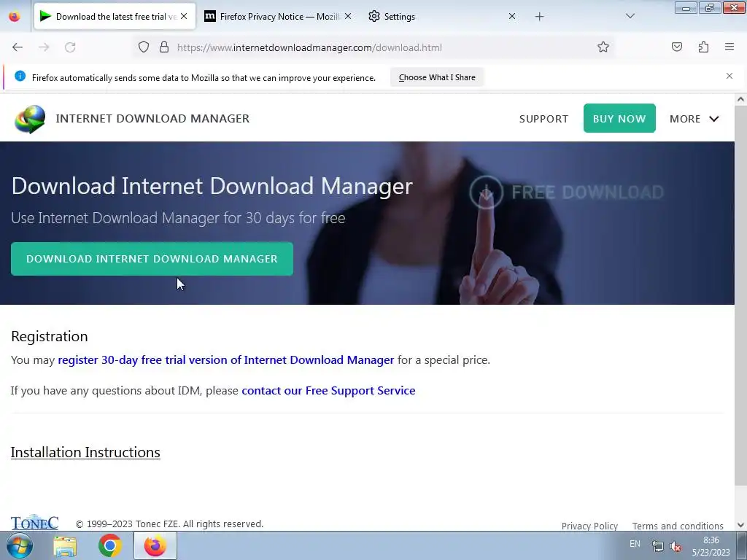Reload the page with the refresh icon
The width and height of the screenshot is (747, 560).
(70, 47)
